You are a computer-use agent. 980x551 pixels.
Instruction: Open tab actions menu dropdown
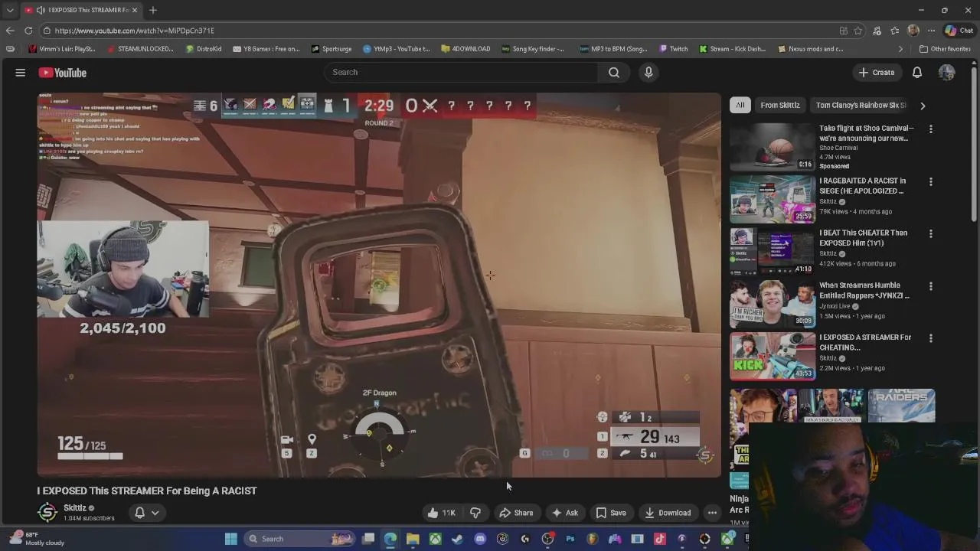click(x=10, y=10)
